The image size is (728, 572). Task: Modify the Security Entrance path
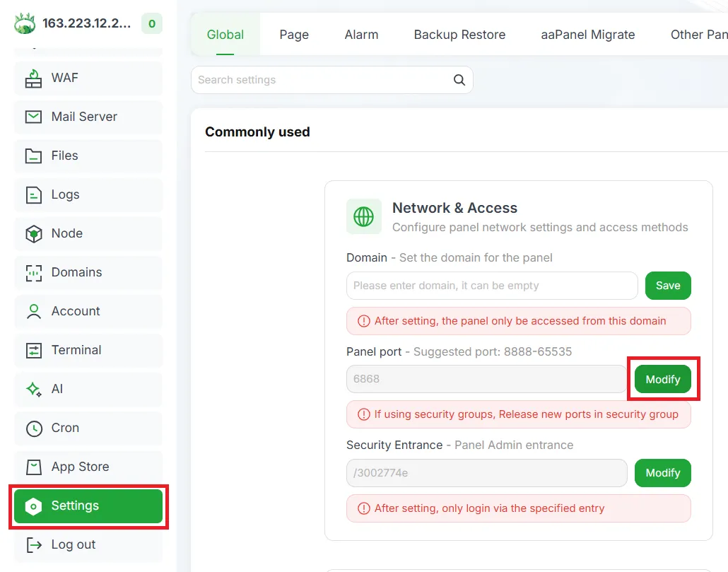(x=662, y=473)
